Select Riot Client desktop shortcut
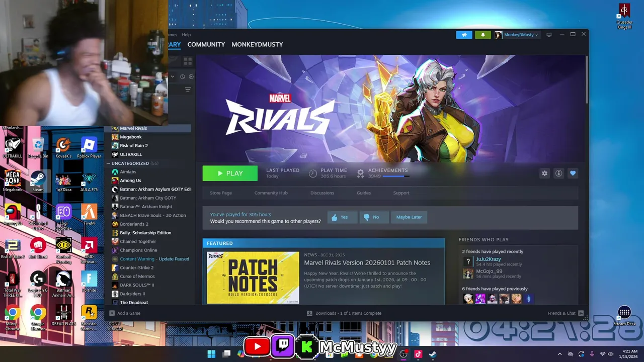This screenshot has width=644, height=362. pos(38,249)
